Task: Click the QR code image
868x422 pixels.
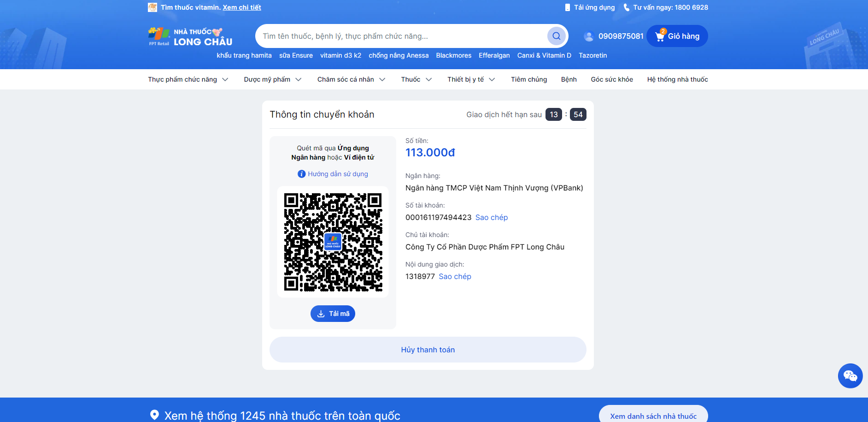Action: point(333,242)
